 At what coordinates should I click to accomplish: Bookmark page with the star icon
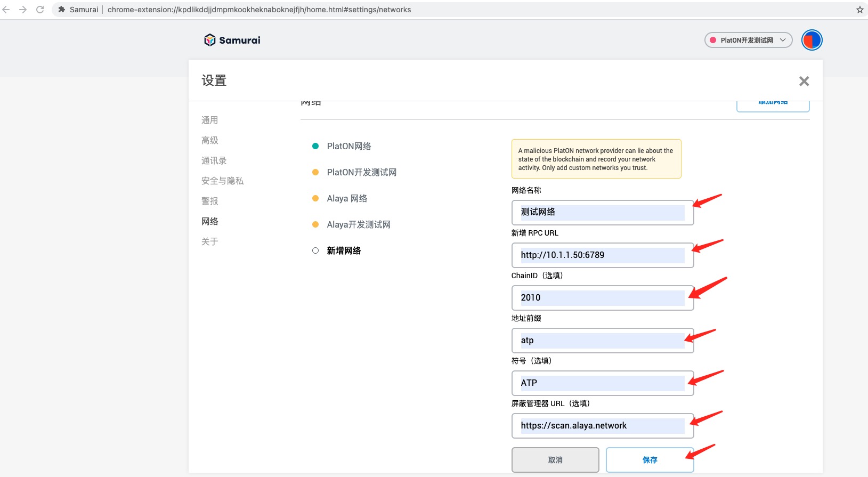coord(859,10)
